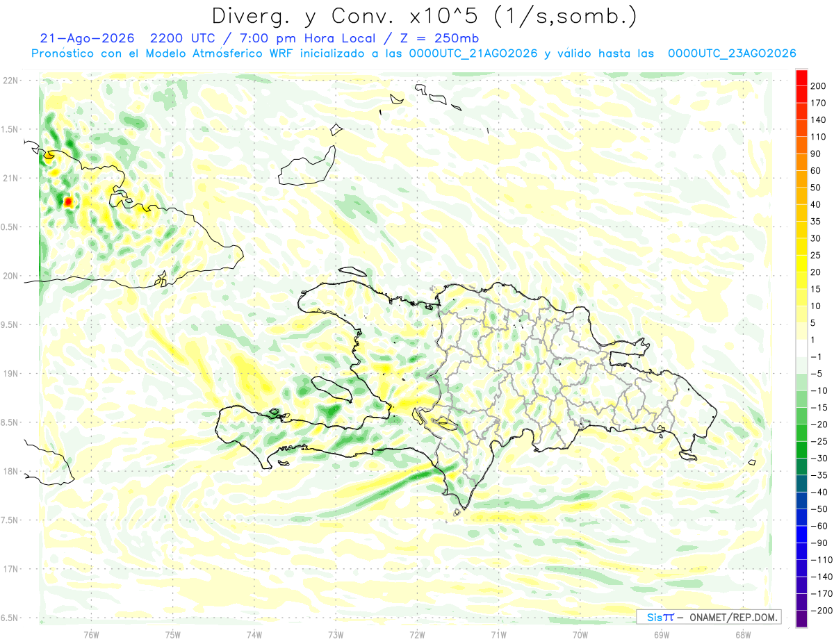Click the positive '60' colorbar label
This screenshot has width=834, height=644.
[x=816, y=171]
